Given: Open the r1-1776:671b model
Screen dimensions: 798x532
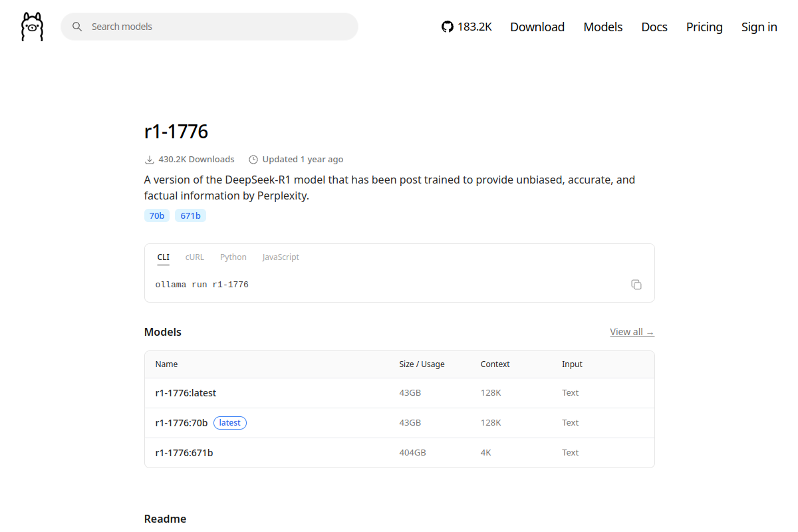Looking at the screenshot, I should (184, 453).
